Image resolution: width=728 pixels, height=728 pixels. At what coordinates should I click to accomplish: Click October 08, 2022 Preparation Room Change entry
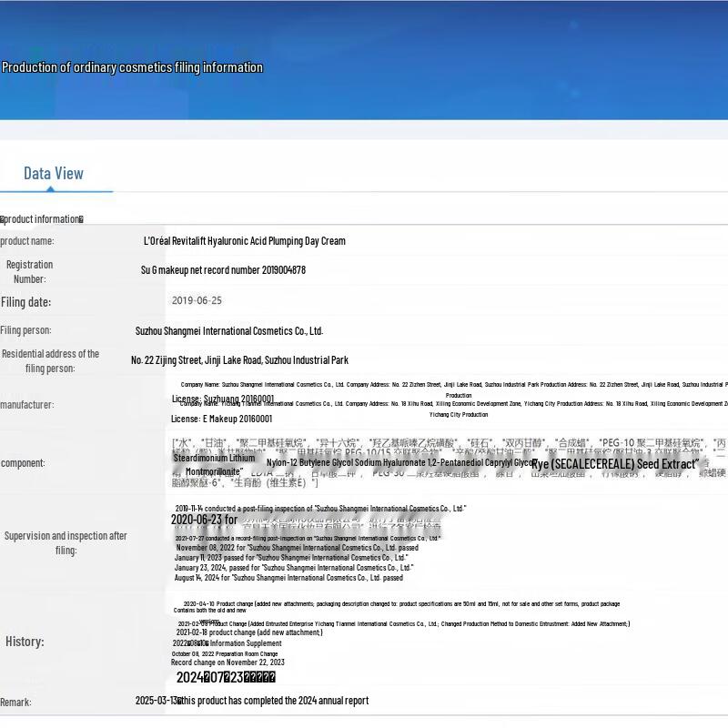(x=225, y=653)
